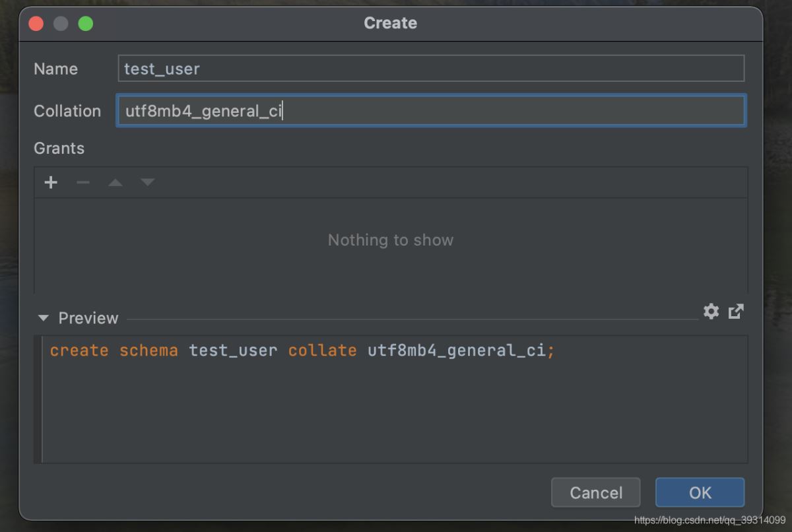Open Preview settings gear icon
The width and height of the screenshot is (792, 532).
[711, 312]
